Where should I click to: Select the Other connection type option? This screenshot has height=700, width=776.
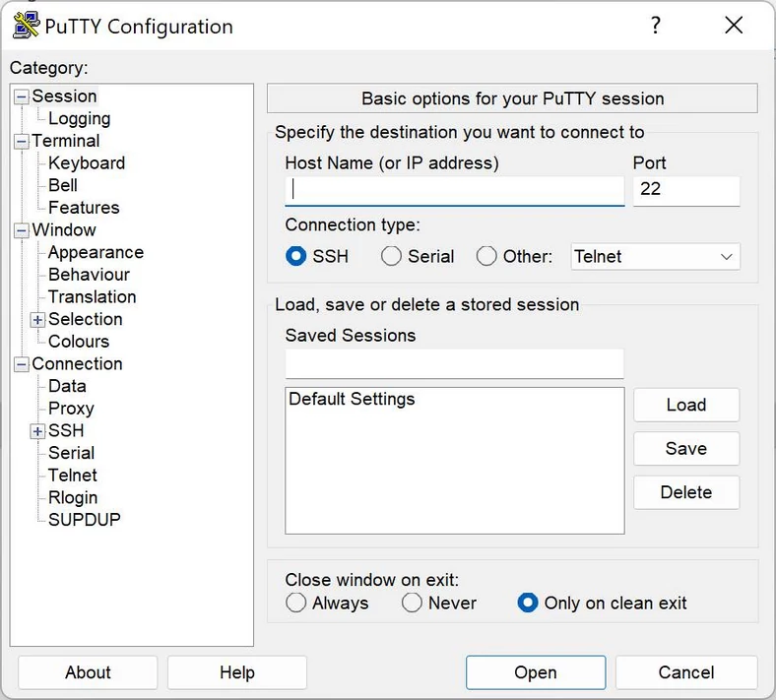pyautogui.click(x=486, y=256)
